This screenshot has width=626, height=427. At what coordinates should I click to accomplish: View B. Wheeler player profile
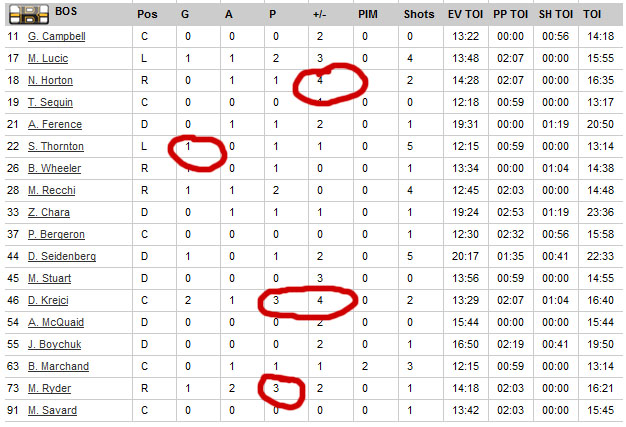(54, 168)
